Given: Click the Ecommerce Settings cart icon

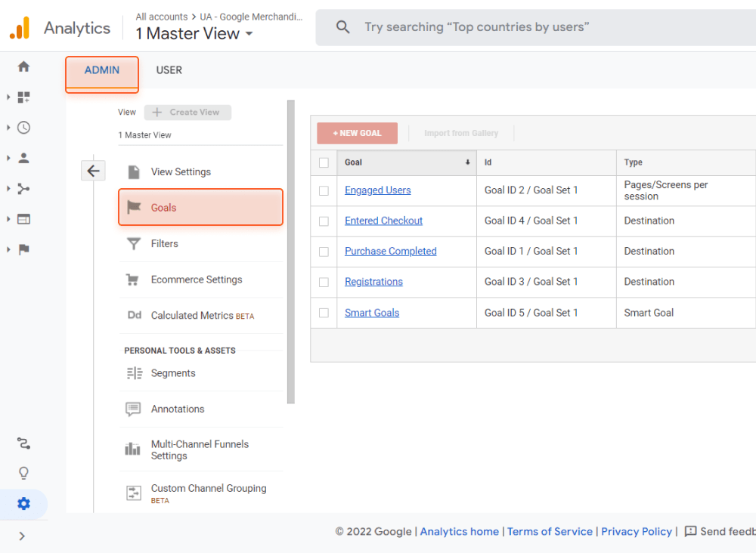Looking at the screenshot, I should coord(132,280).
